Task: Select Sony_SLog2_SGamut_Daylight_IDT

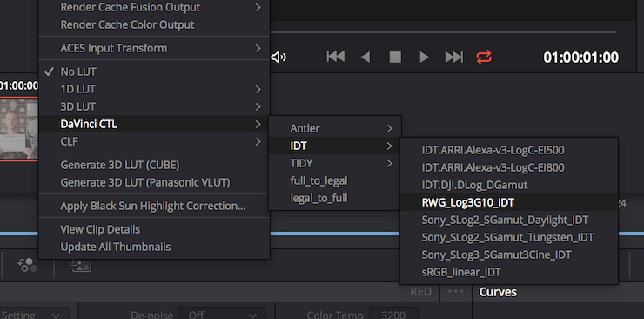Action: click(509, 220)
